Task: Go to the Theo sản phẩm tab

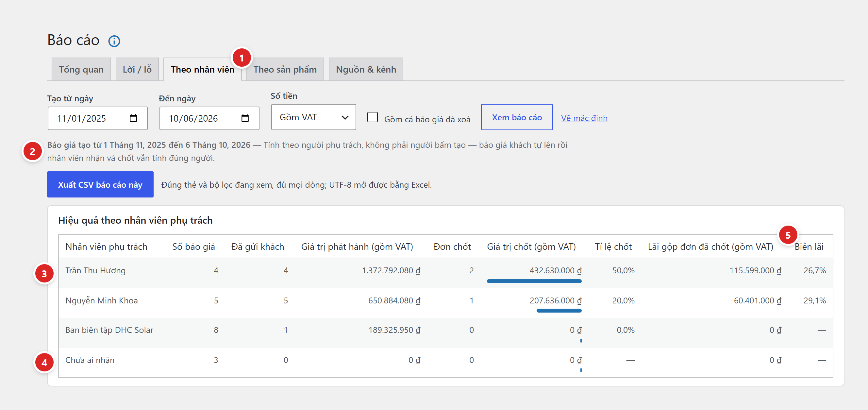Action: tap(285, 69)
